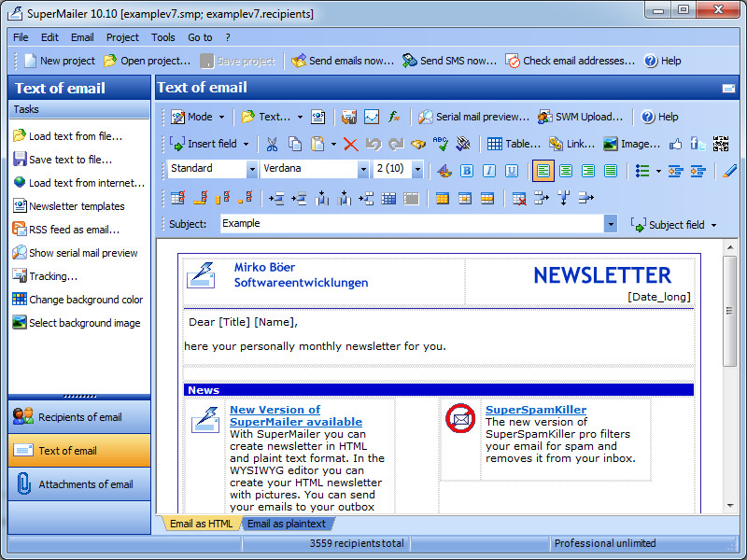Expand the Subject history dropdown arrow
Image resolution: width=747 pixels, height=560 pixels.
click(x=611, y=223)
